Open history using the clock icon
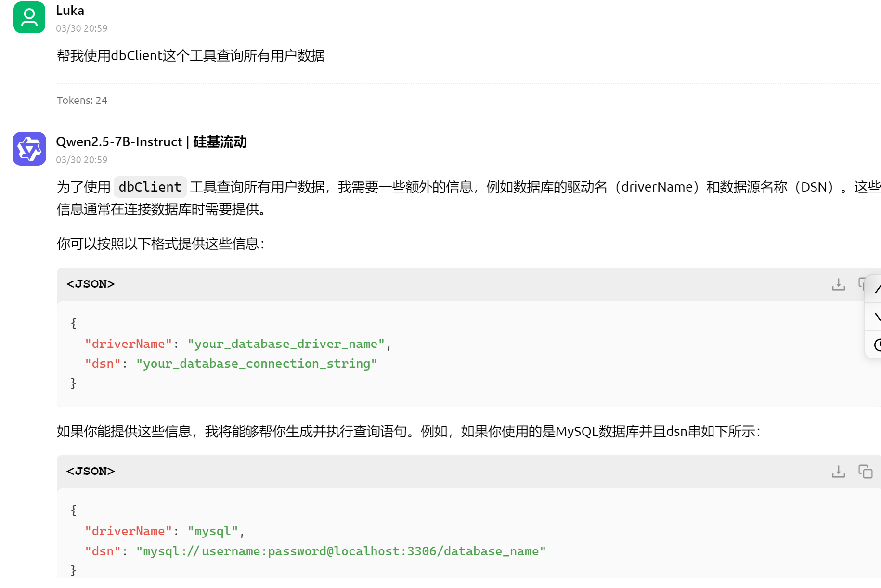This screenshot has width=881, height=588. pos(877,345)
